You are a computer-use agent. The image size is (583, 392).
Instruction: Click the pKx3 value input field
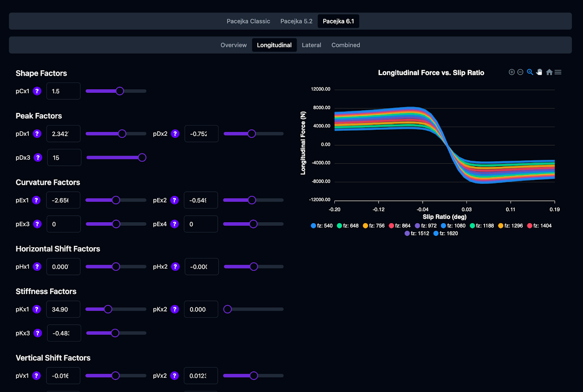pos(64,333)
